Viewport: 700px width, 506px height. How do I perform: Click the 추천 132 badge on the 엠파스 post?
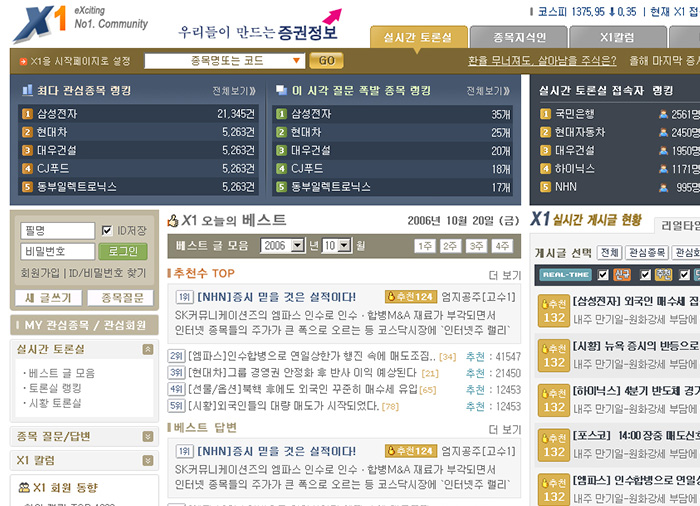pyautogui.click(x=554, y=489)
